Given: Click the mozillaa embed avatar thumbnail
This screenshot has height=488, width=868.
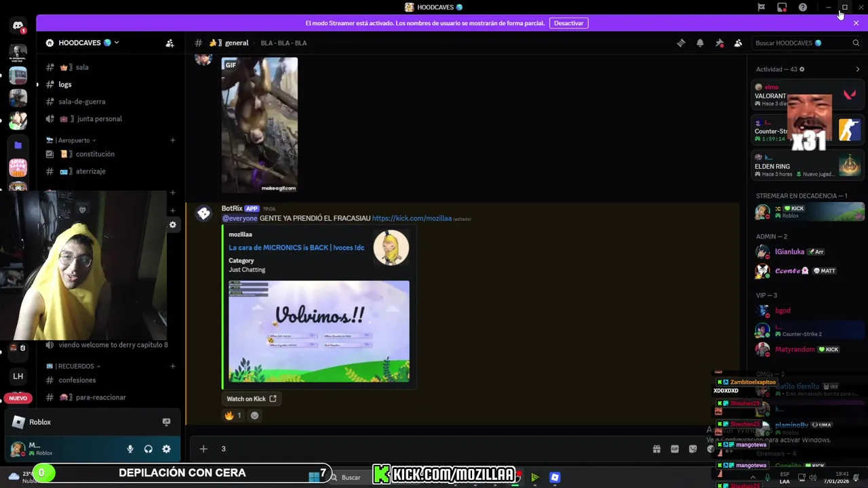Looking at the screenshot, I should 391,248.
